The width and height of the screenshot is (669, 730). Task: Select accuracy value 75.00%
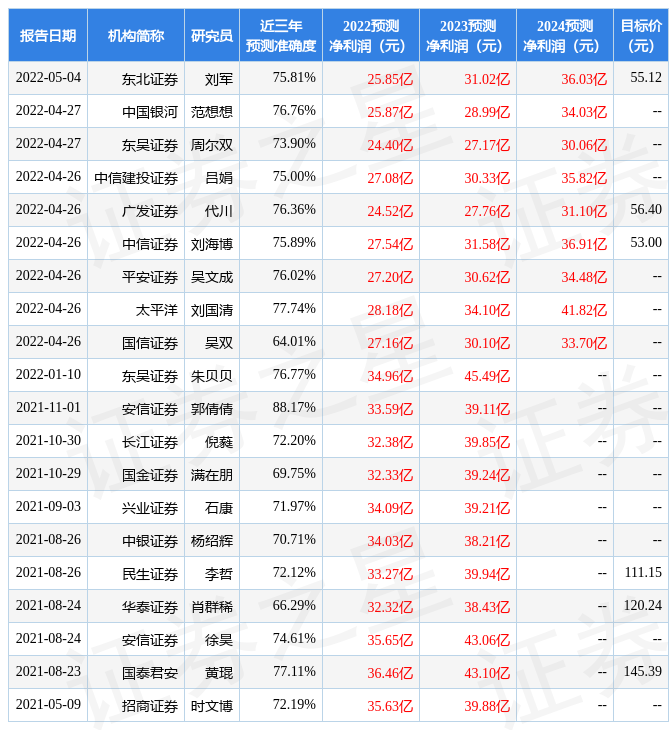294,176
